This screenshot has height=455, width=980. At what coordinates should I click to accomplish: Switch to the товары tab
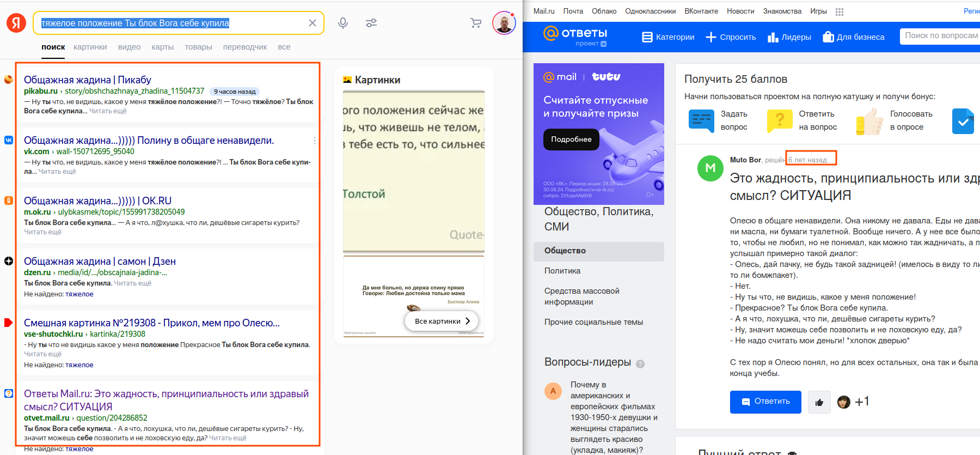coord(199,47)
